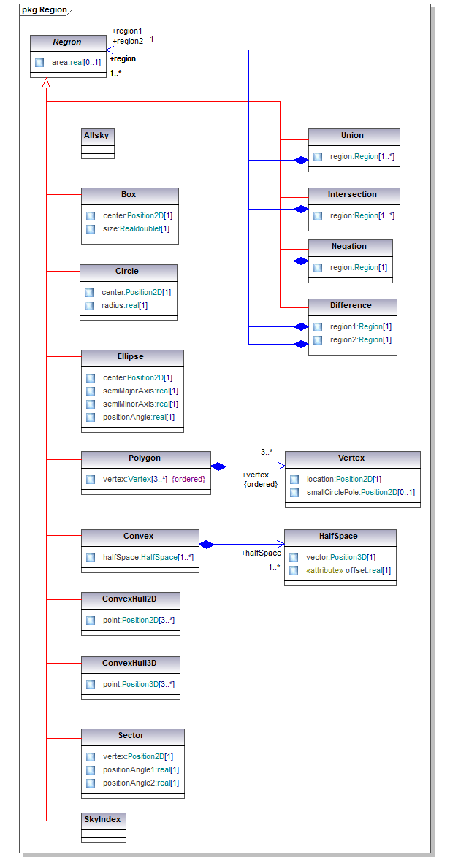Select the Union class title
The image size is (450, 868).
click(x=353, y=136)
